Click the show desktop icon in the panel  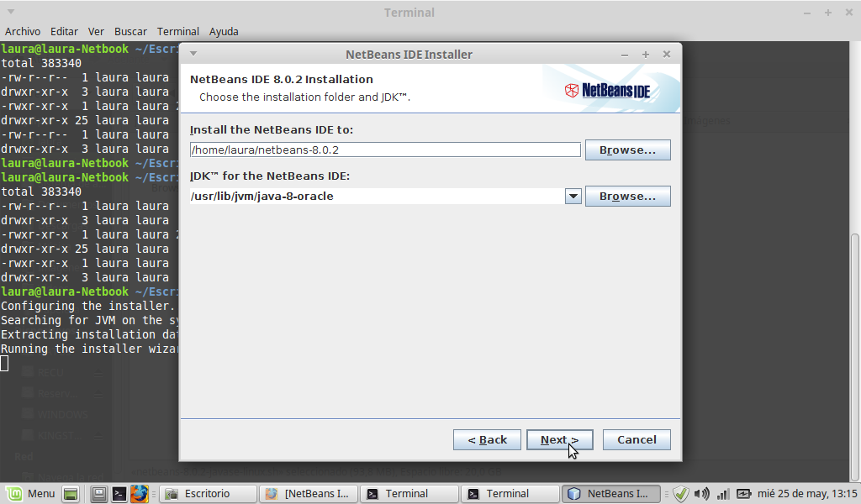[x=71, y=494]
